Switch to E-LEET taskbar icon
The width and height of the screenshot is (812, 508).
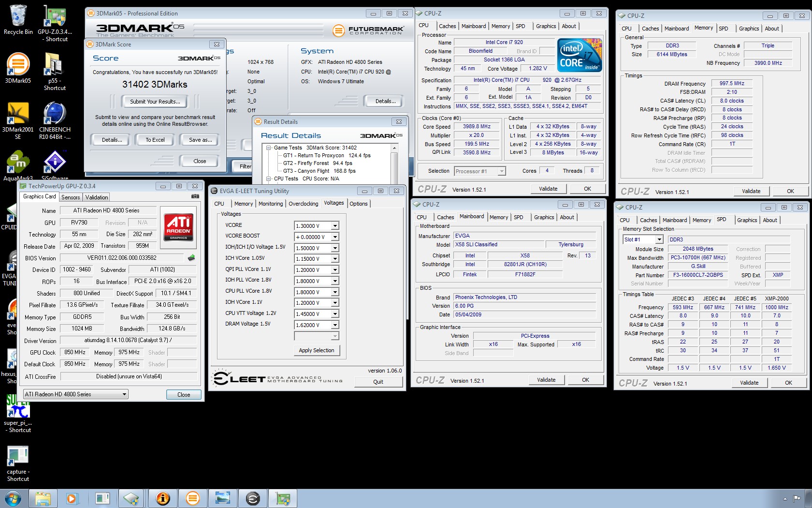[x=253, y=498]
